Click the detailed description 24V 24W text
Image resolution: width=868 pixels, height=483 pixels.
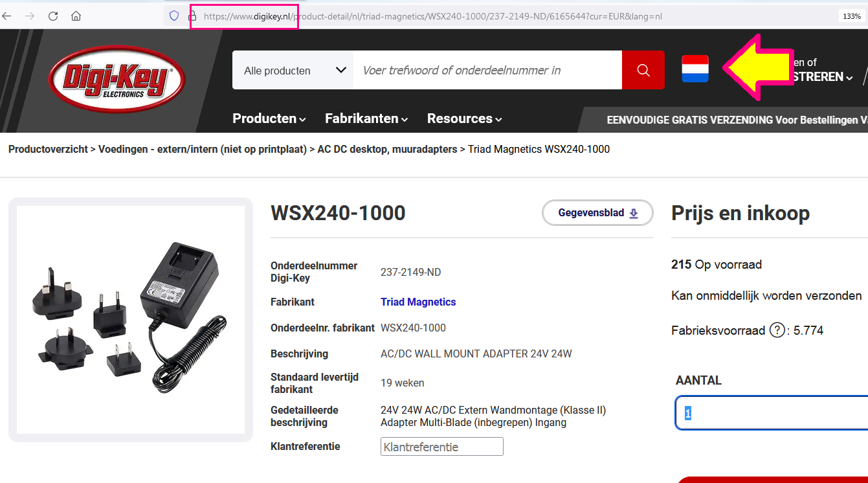click(x=493, y=416)
